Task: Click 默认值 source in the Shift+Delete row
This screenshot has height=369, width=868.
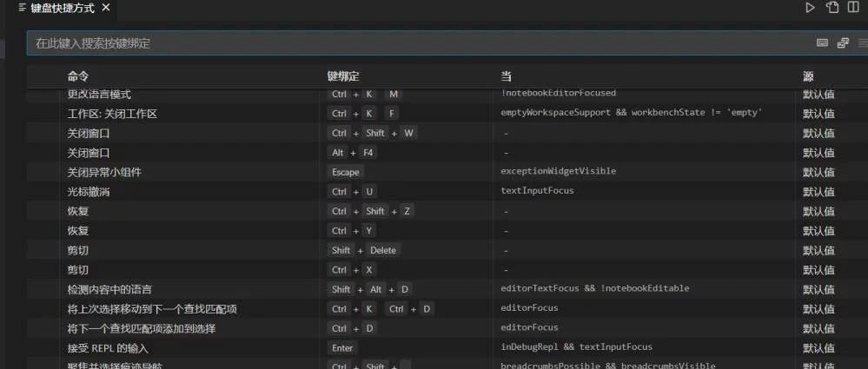Action: [818, 251]
